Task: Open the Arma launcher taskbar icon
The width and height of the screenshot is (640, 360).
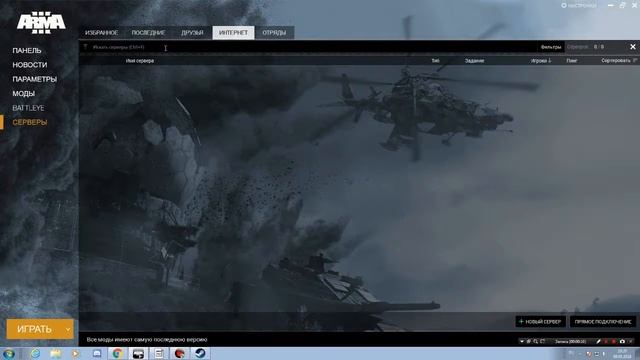Action: 138,353
